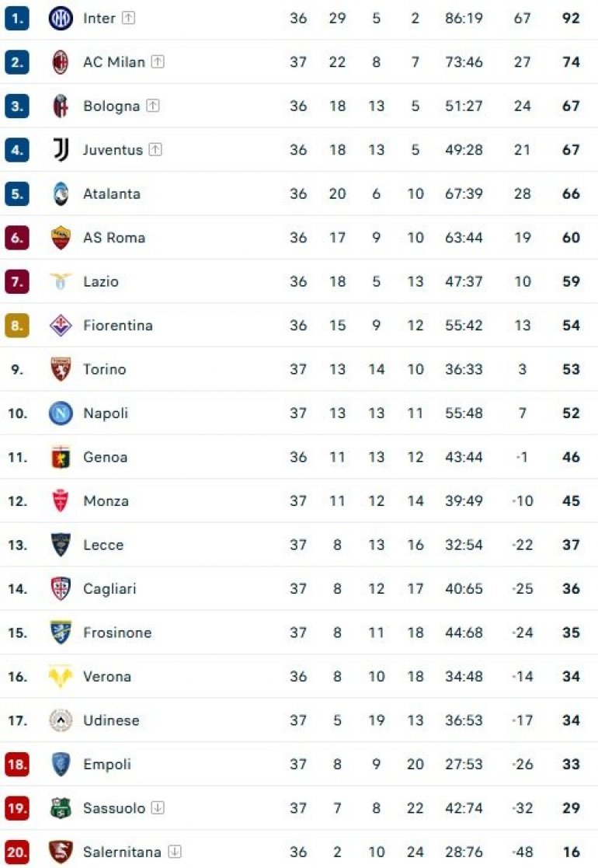Viewport: 598px width, 868px height.
Task: Click the Inter club crest icon
Action: (x=61, y=18)
